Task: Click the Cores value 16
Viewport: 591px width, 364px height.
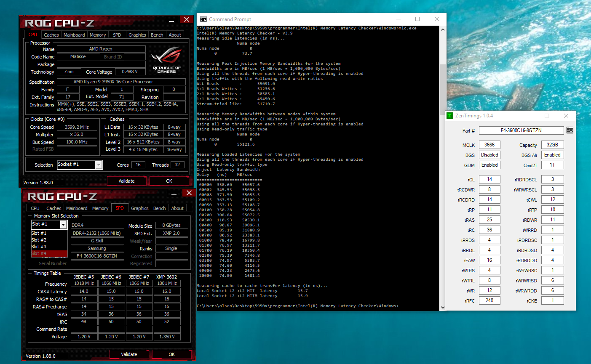Action: pos(138,165)
